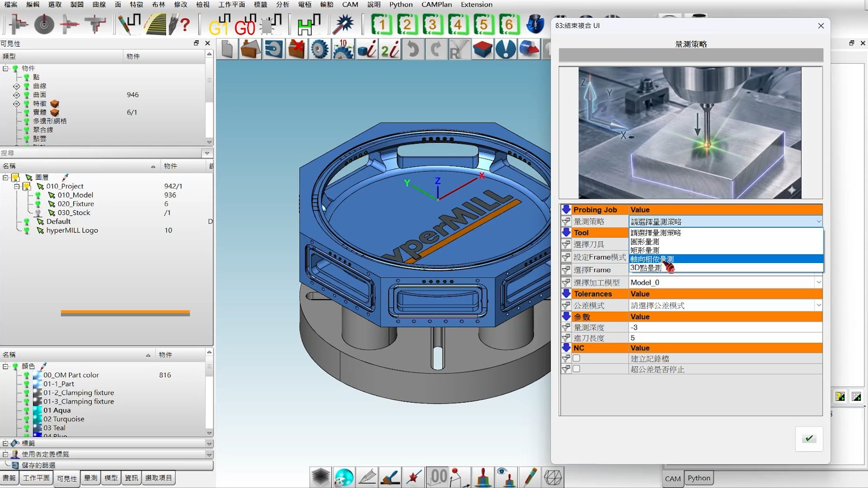Enable the 超公差是否停止 checkbox
This screenshot has width=868, height=488.
pyautogui.click(x=576, y=369)
